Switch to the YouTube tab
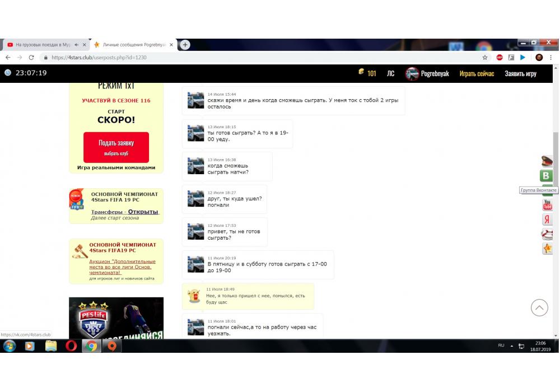This screenshot has width=560, height=392. click(44, 45)
